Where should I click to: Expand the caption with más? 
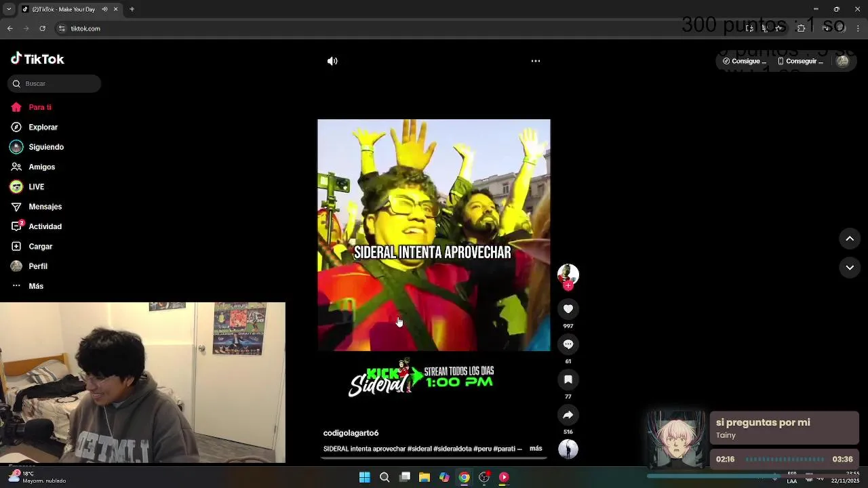pos(536,449)
